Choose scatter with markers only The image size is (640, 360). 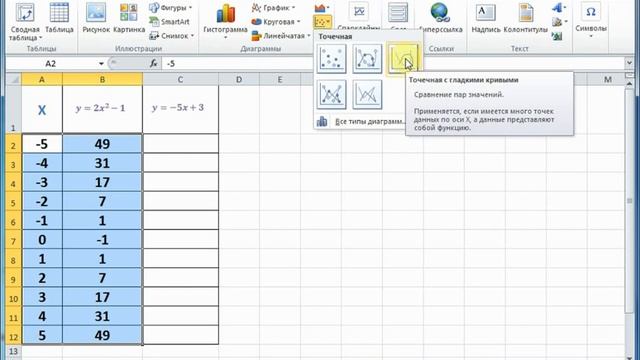[x=331, y=59]
